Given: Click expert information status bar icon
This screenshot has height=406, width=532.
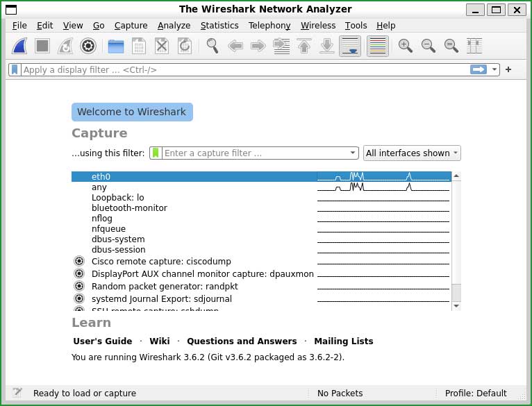Looking at the screenshot, I should coord(17,393).
